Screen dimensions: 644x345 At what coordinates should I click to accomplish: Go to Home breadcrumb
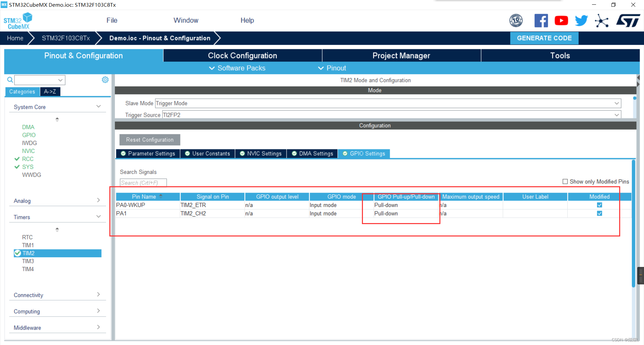15,38
